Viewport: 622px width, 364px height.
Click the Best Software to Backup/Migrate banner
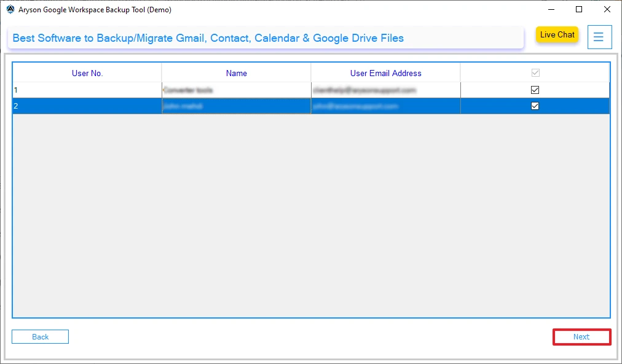pyautogui.click(x=266, y=38)
